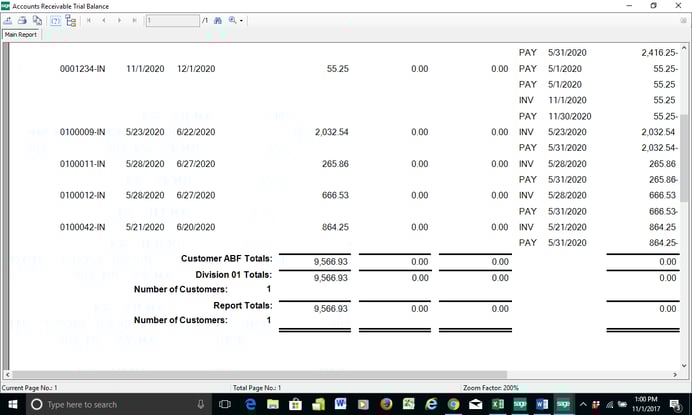The image size is (692, 415).
Task: Open the Task View taskbar icon
Action: pos(225,404)
